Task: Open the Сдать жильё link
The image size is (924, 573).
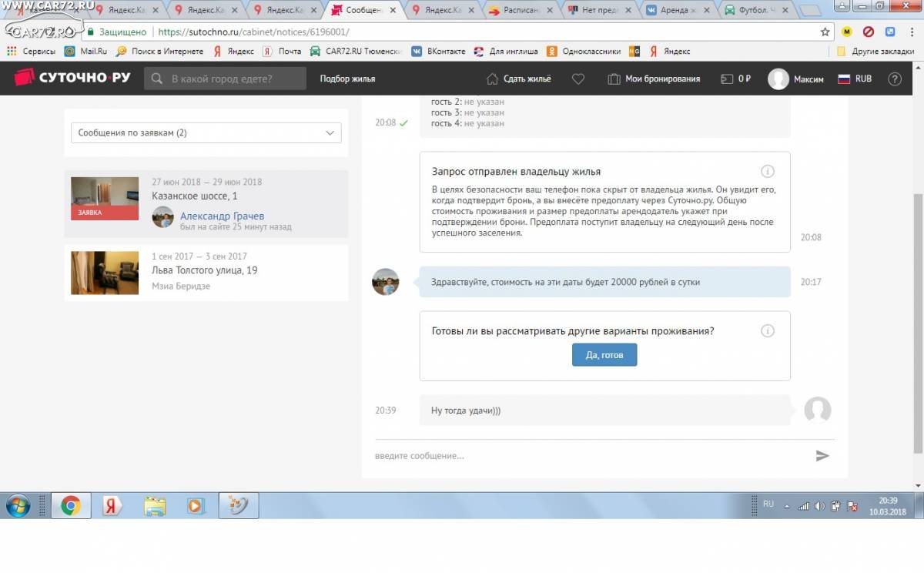Action: pos(519,79)
